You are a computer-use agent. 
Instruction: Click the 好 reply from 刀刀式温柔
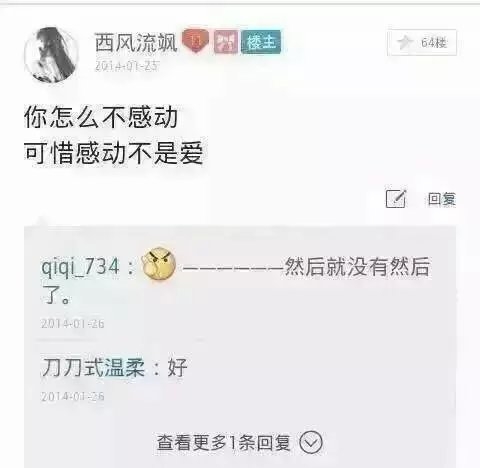pyautogui.click(x=178, y=367)
